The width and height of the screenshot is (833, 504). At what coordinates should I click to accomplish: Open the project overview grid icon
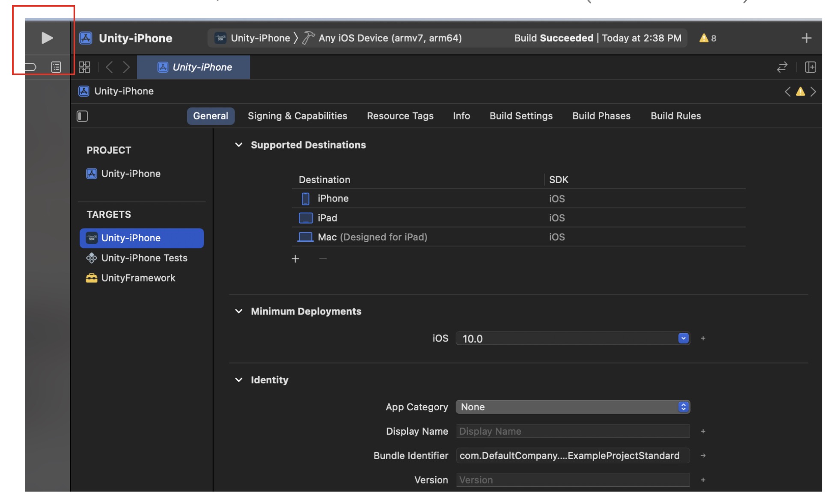tap(84, 67)
